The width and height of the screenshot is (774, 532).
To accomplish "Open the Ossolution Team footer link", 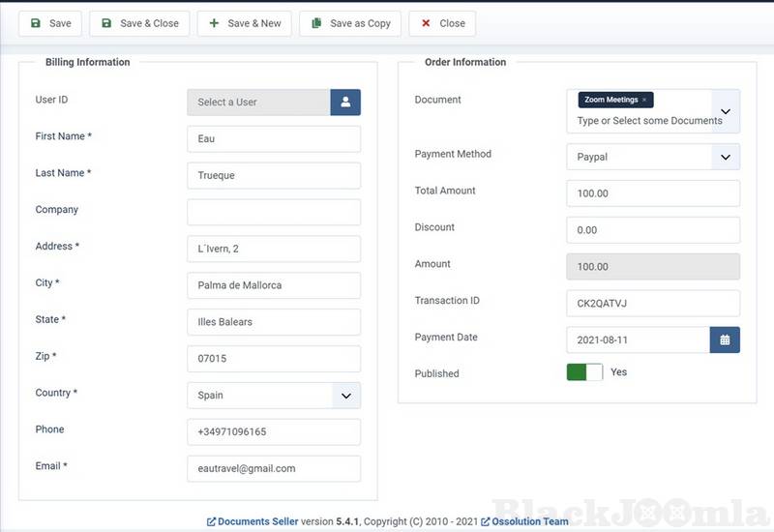I will coord(528,521).
